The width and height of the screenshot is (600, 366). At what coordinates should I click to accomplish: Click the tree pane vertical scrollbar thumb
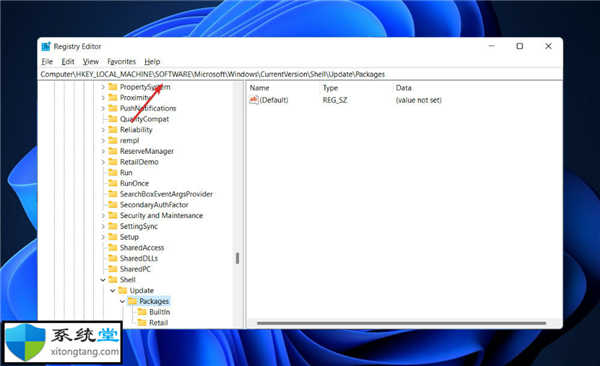238,258
